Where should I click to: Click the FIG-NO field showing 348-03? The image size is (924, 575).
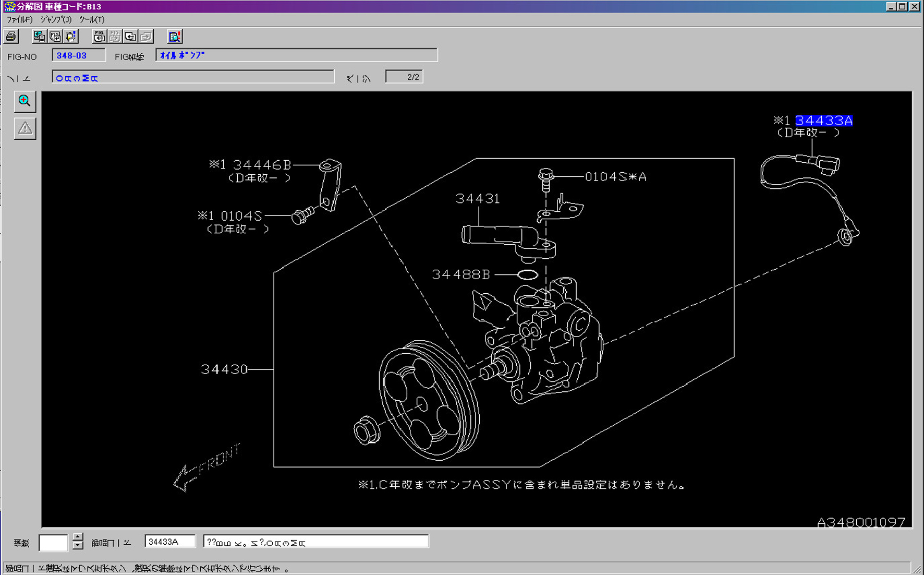tap(78, 55)
